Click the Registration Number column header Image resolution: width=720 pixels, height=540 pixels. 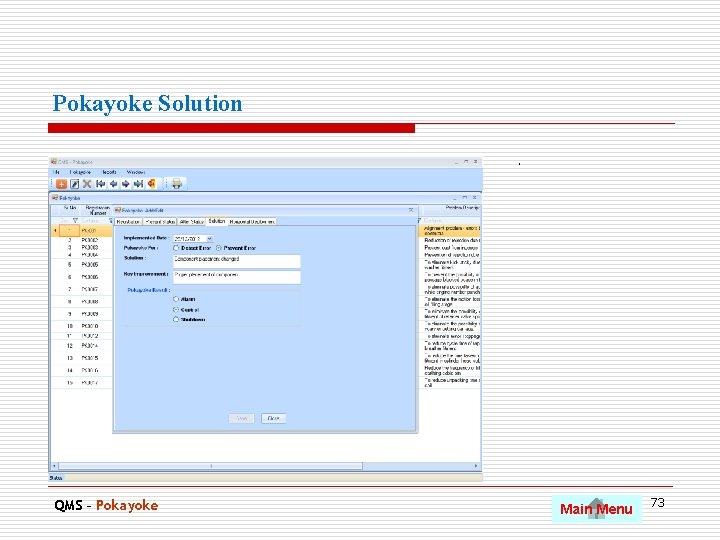[x=97, y=210]
